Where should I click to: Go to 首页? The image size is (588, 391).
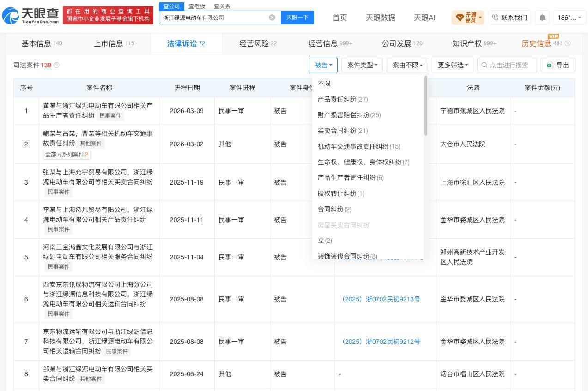(x=340, y=18)
